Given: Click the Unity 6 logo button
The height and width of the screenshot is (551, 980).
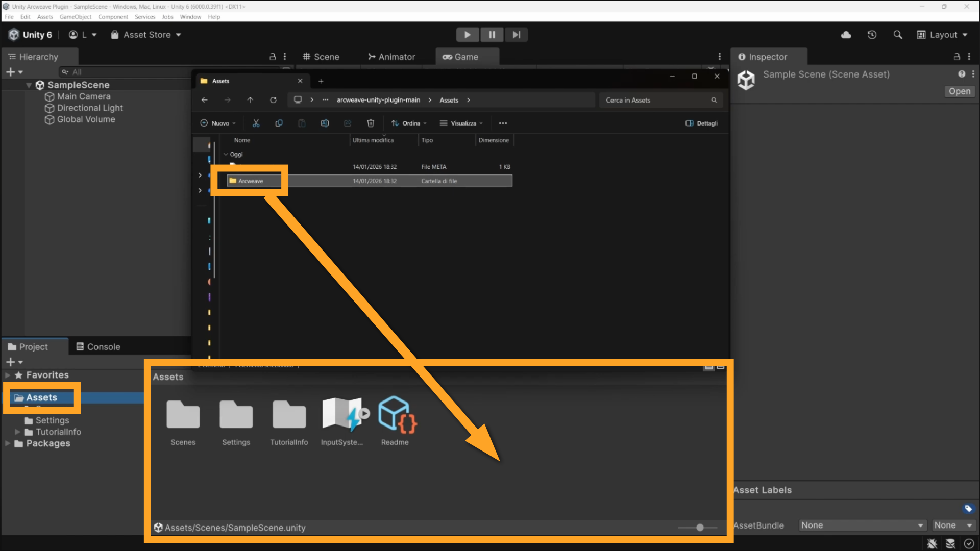Looking at the screenshot, I should pyautogui.click(x=30, y=35).
